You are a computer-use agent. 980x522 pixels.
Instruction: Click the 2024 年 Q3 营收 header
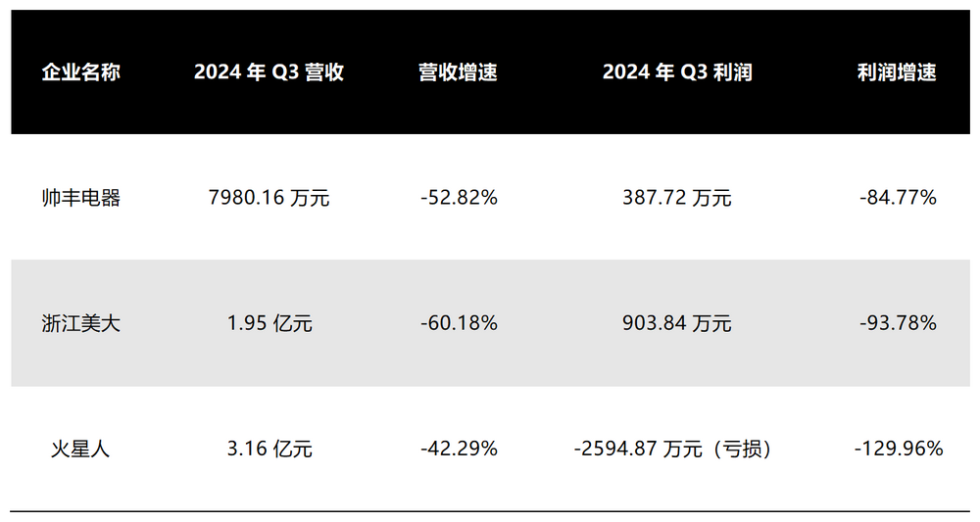coord(269,72)
